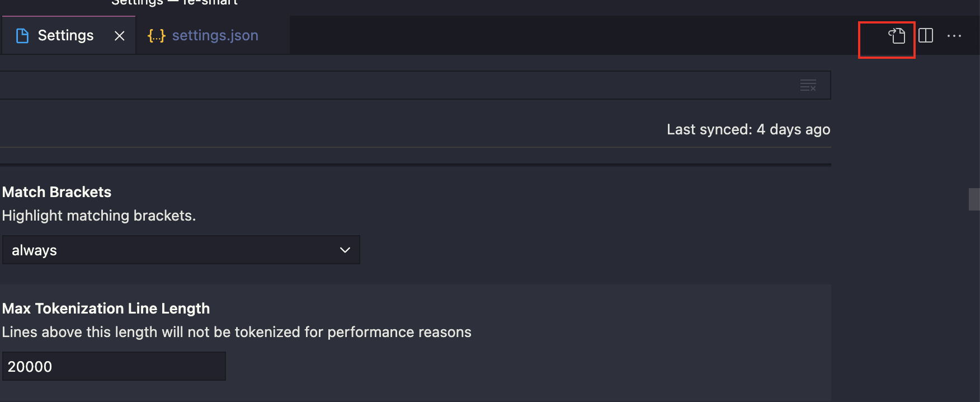Click the Last synced 4 days ago link
Screen dimensions: 980x402
[748, 129]
